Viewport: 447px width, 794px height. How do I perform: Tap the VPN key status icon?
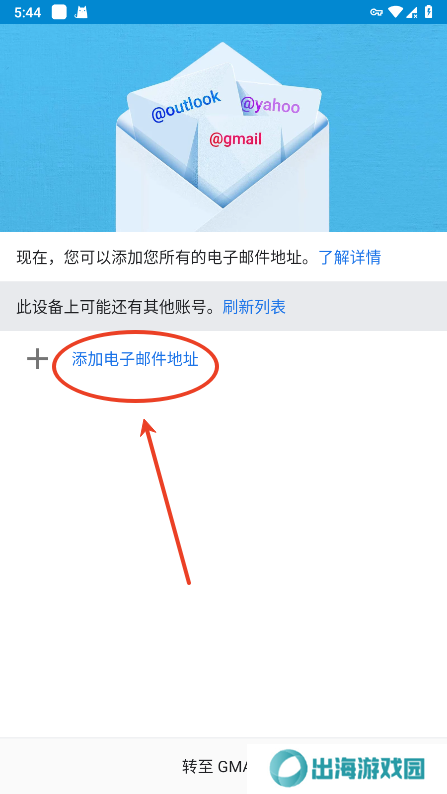[376, 12]
